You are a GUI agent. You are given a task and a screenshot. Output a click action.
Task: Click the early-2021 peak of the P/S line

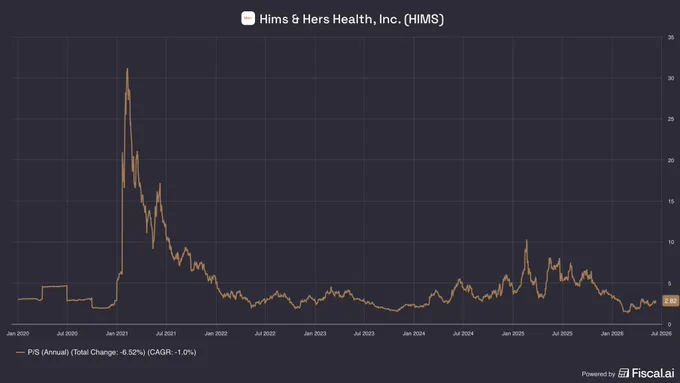tap(127, 69)
